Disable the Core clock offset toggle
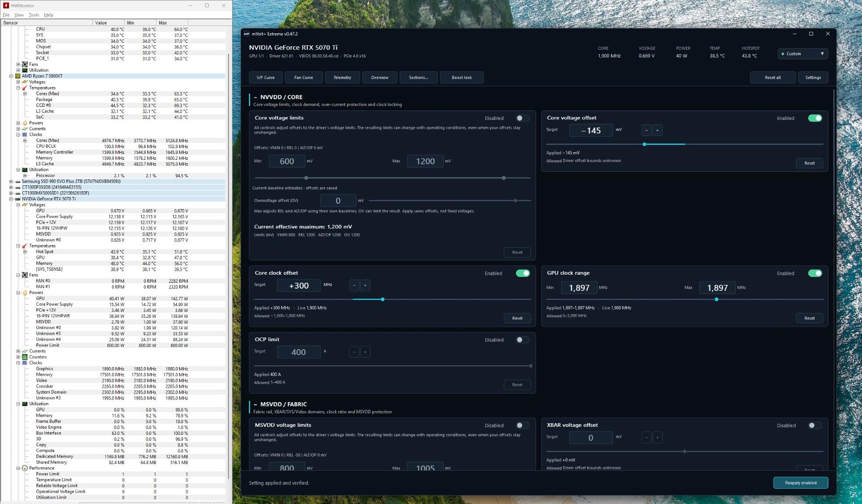 pyautogui.click(x=523, y=273)
